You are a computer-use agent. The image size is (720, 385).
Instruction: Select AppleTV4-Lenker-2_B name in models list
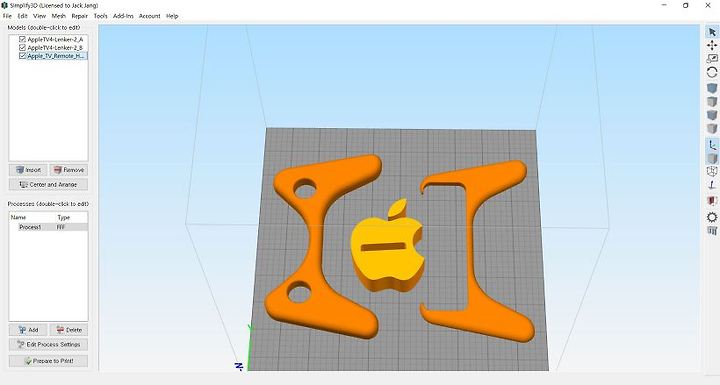click(55, 47)
